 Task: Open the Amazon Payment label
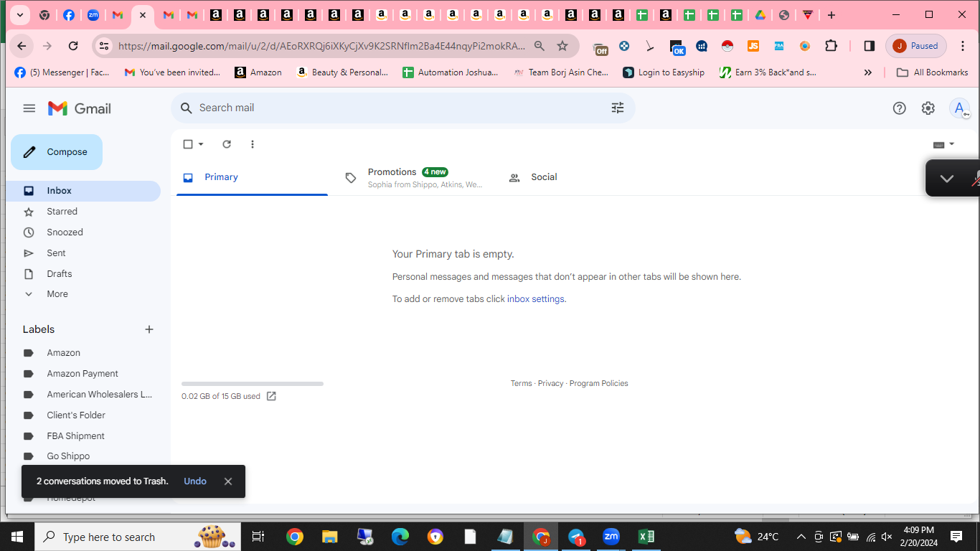click(x=83, y=374)
